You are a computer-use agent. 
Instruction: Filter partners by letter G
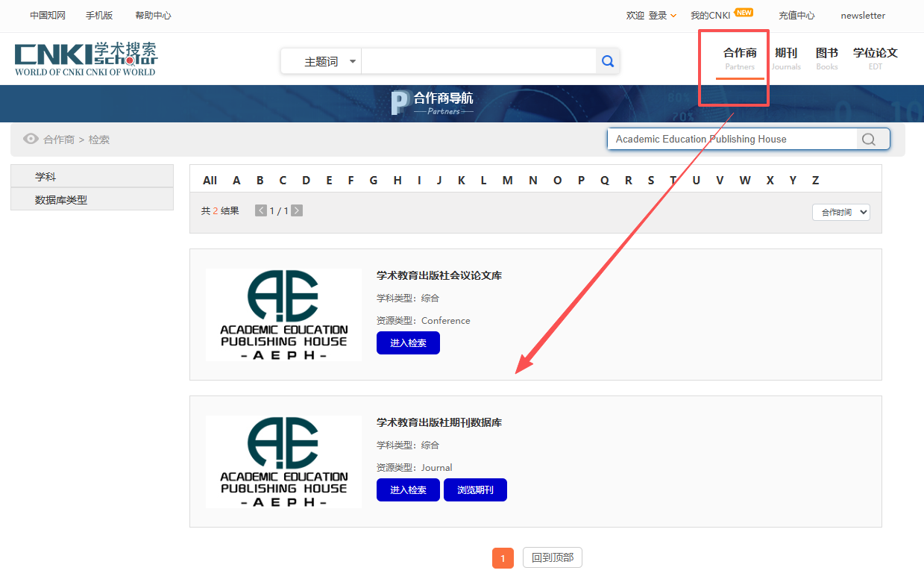[373, 180]
